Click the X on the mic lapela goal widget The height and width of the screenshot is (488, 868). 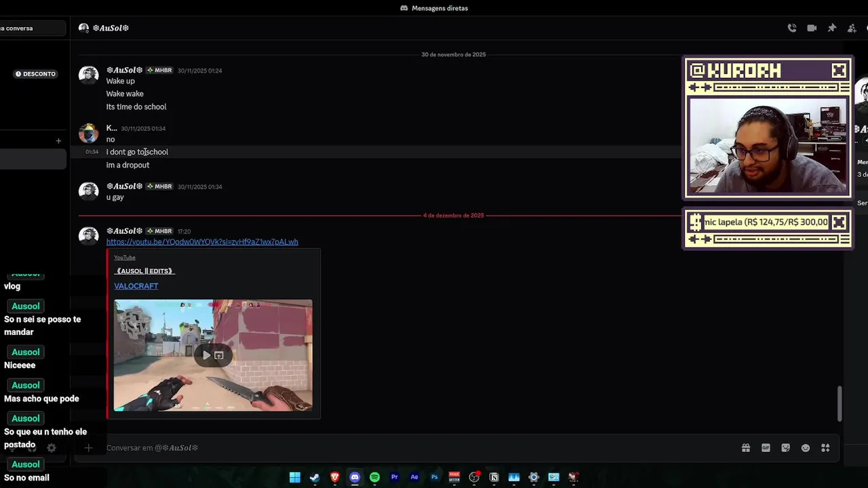pyautogui.click(x=839, y=222)
